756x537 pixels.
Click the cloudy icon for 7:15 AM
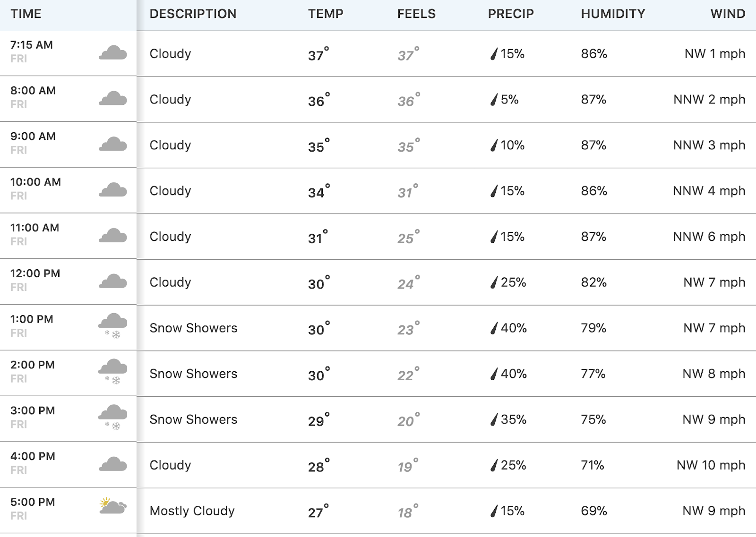coord(113,53)
